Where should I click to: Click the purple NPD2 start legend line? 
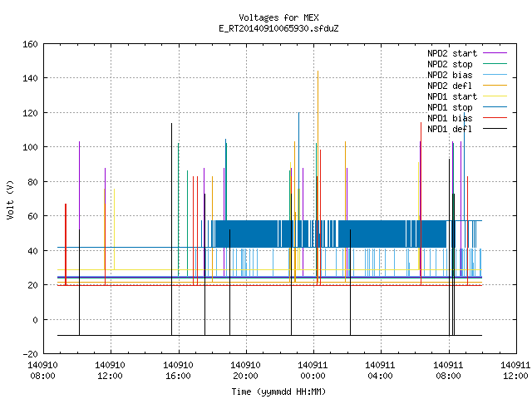[495, 53]
